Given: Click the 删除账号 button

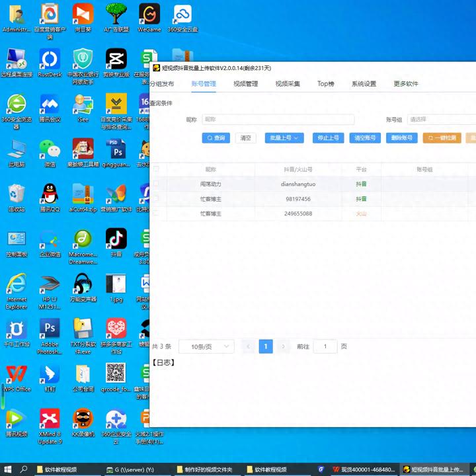Looking at the screenshot, I should [402, 138].
